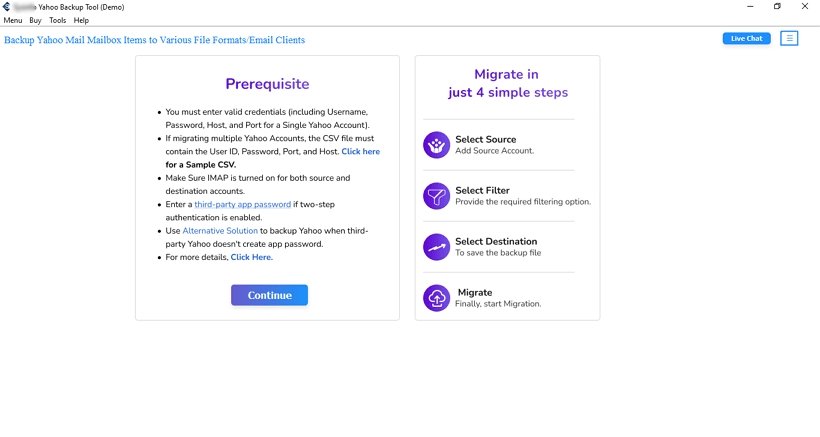Click the 'Select Source' step title

point(485,140)
